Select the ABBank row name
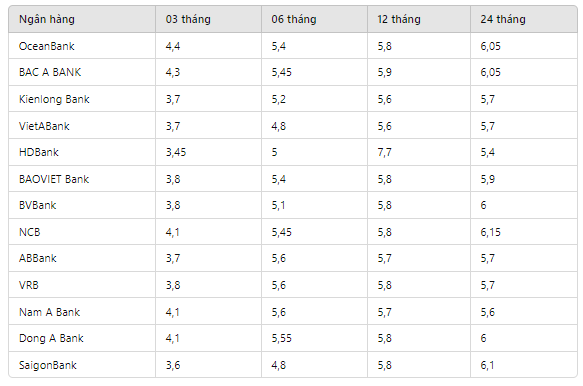 (38, 258)
